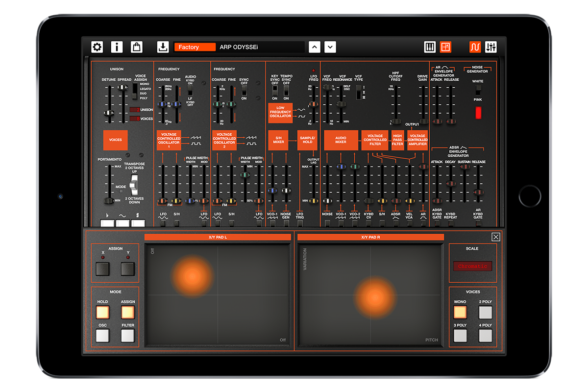Open the mixer sliders page icon
Viewport: 588px width, 392px height.
tap(490, 47)
